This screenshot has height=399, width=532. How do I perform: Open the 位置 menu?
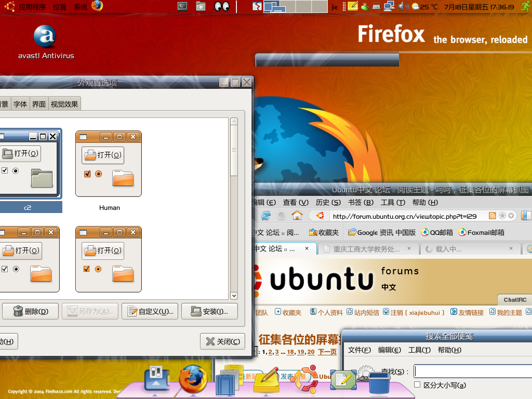click(x=60, y=7)
